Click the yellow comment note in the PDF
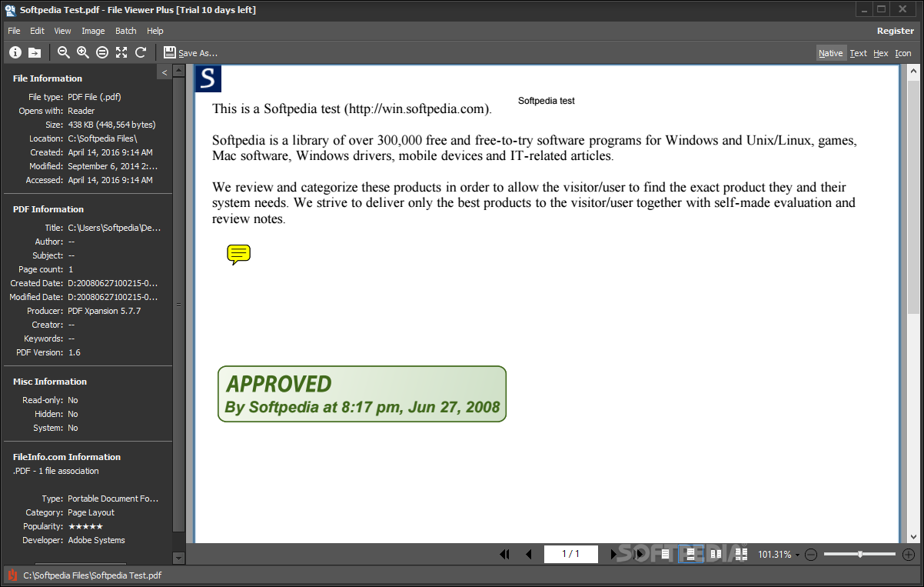The height and width of the screenshot is (587, 924). coord(239,255)
